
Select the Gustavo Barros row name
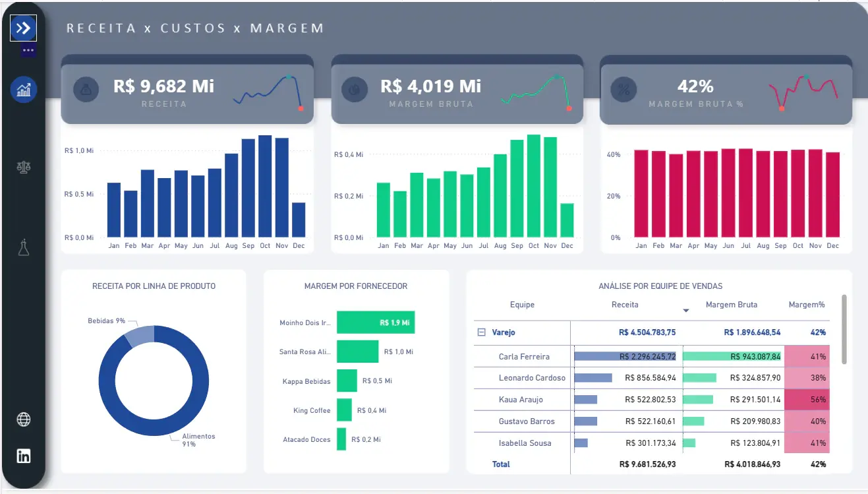pos(527,421)
